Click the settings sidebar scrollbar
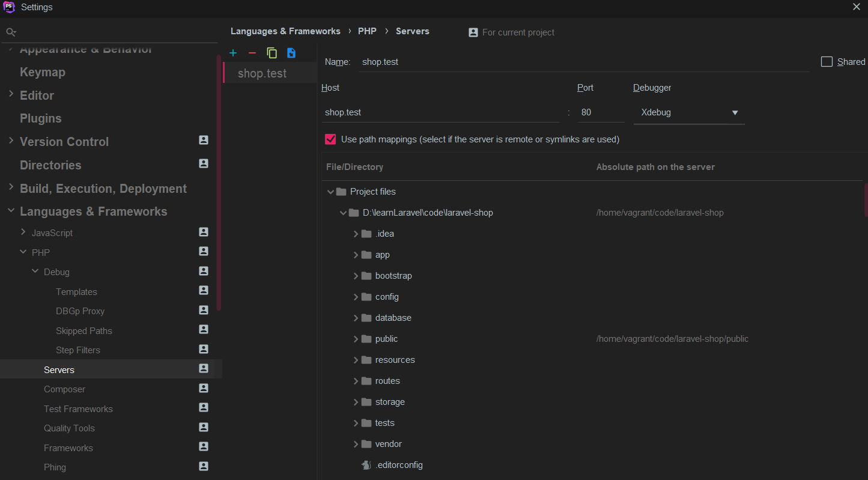Image resolution: width=868 pixels, height=480 pixels. (x=219, y=180)
